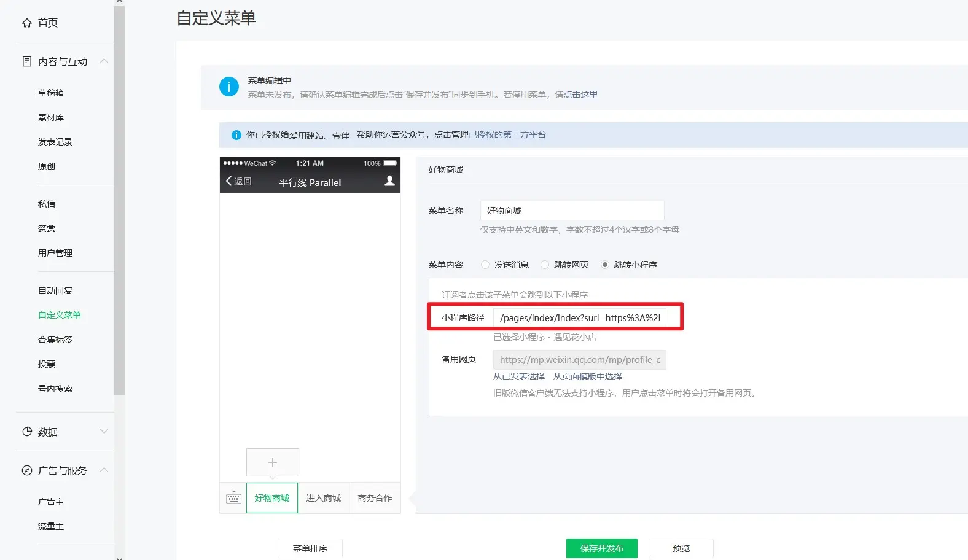Click the home icon beside 首页
Image resolution: width=968 pixels, height=560 pixels.
27,23
